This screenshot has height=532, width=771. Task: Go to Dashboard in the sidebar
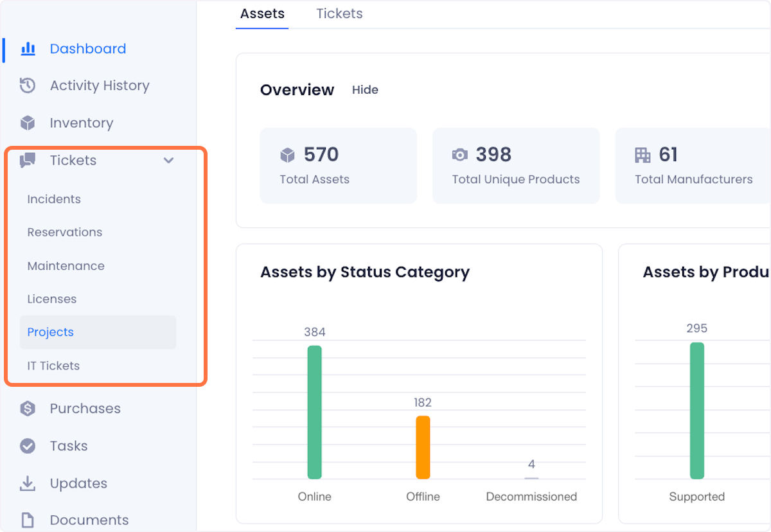point(88,49)
